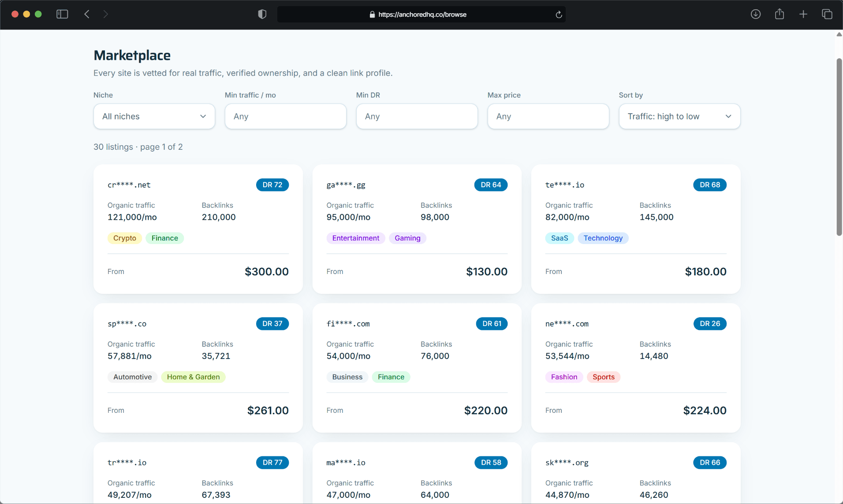The height and width of the screenshot is (504, 843).
Task: Click the 145,000 backlinks value
Action: pos(656,217)
